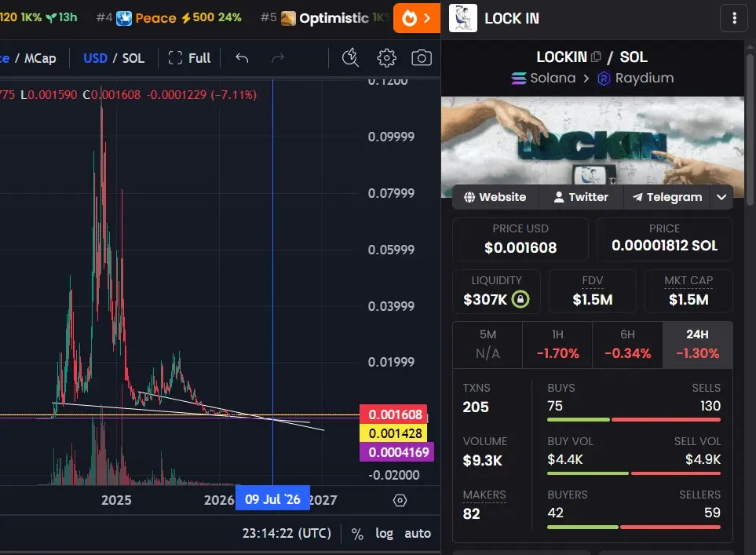Viewport: 756px width, 555px height.
Task: Copy the LOCKIN token address icon
Action: tap(596, 57)
